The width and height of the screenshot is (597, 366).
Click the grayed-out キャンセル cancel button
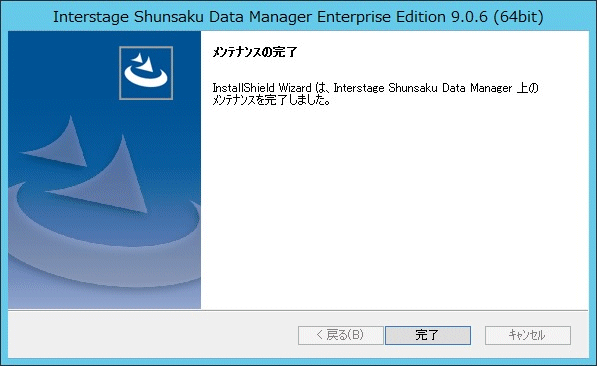click(528, 335)
